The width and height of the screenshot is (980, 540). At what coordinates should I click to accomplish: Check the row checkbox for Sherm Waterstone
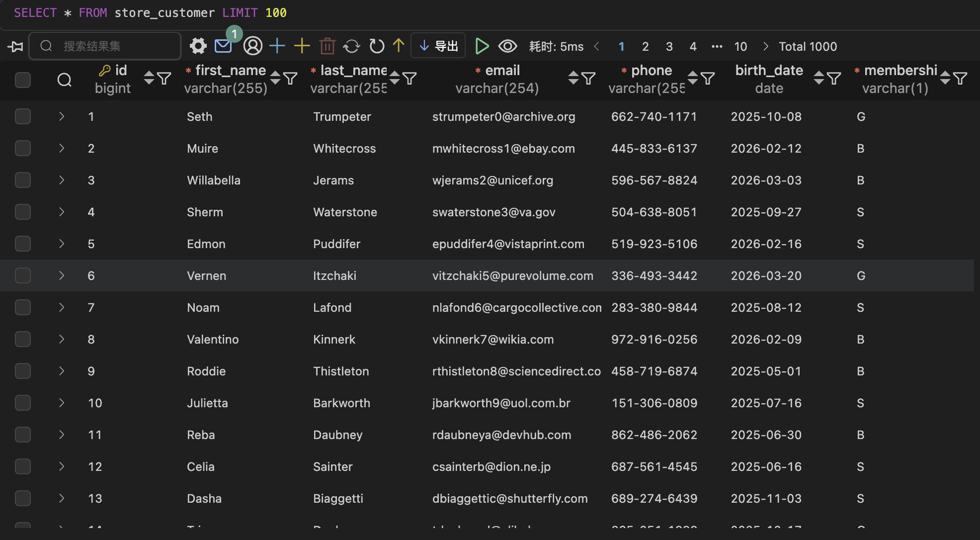pos(23,212)
